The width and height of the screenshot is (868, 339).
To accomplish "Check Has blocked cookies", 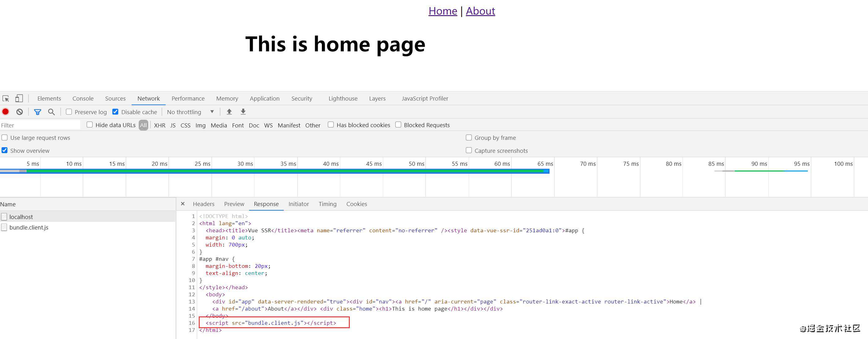I will pos(331,125).
